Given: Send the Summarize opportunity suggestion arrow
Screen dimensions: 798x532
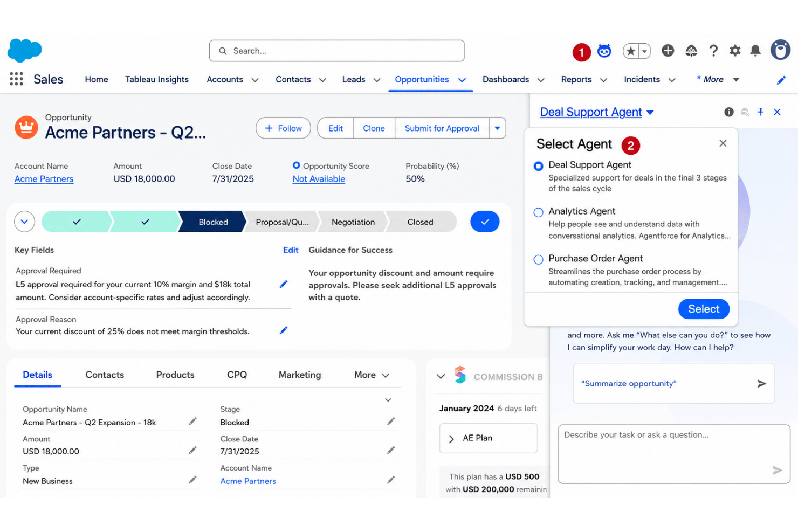Looking at the screenshot, I should point(761,384).
